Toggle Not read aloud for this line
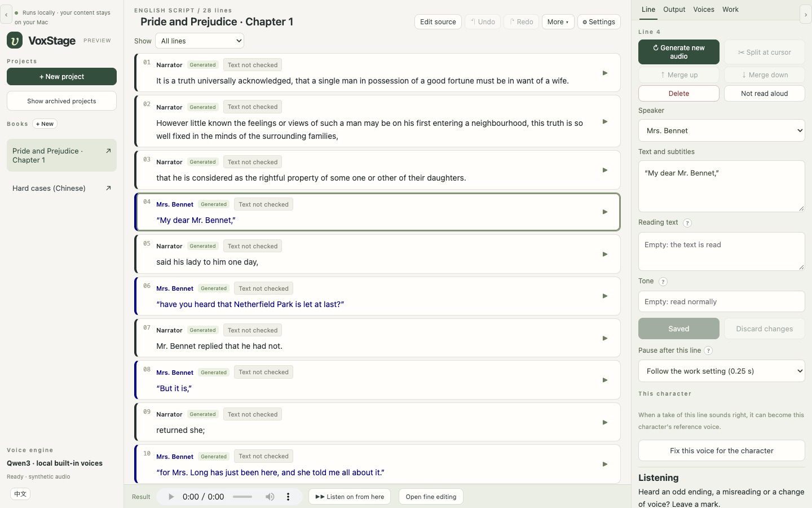812x508 pixels. (x=765, y=93)
